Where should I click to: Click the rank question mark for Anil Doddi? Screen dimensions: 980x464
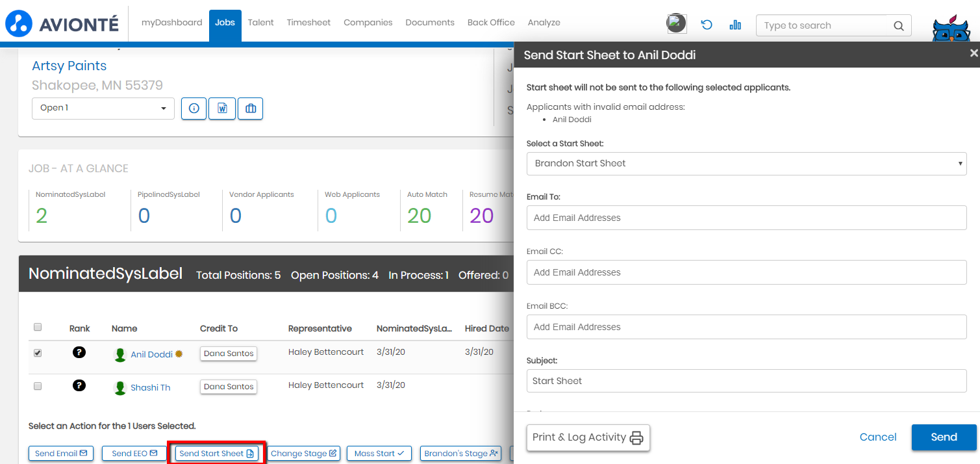tap(79, 353)
